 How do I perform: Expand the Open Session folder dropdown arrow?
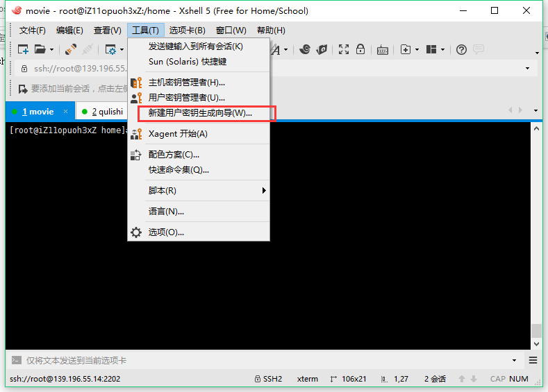pos(51,50)
